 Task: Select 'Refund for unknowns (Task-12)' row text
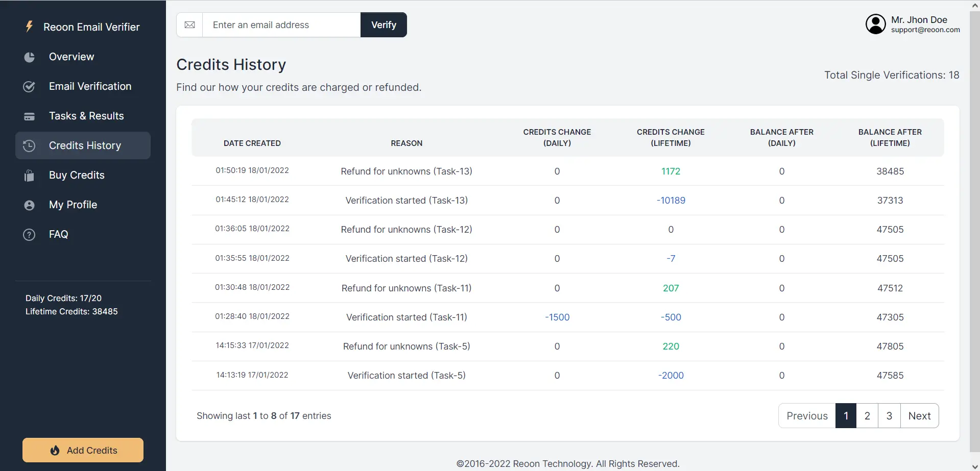(407, 230)
